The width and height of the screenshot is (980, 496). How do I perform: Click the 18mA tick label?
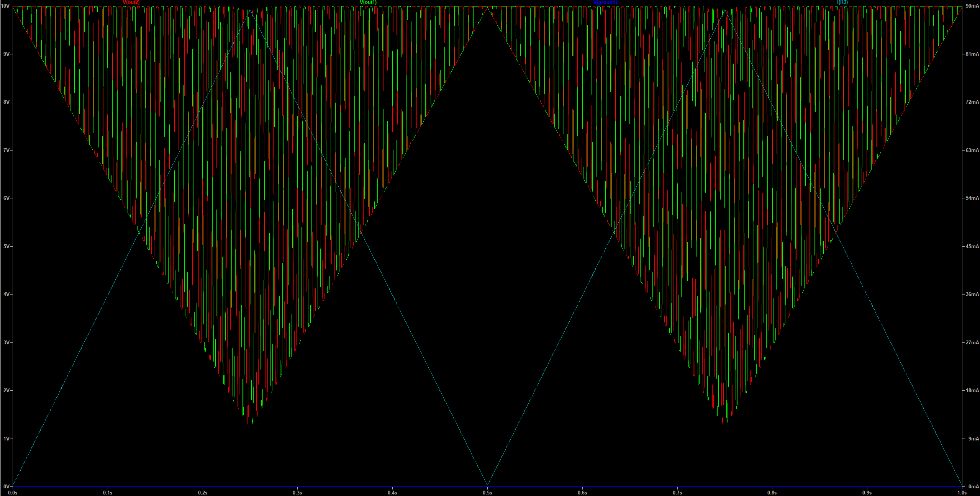pyautogui.click(x=972, y=390)
